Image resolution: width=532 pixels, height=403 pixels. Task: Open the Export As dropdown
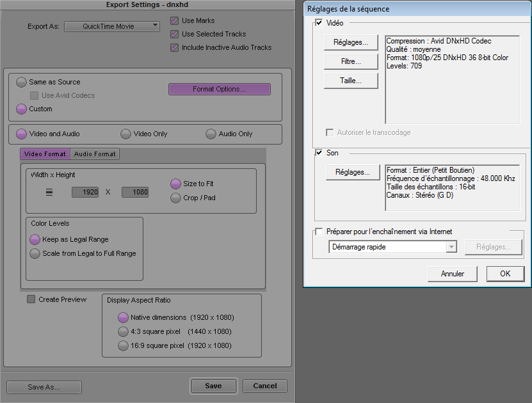112,26
